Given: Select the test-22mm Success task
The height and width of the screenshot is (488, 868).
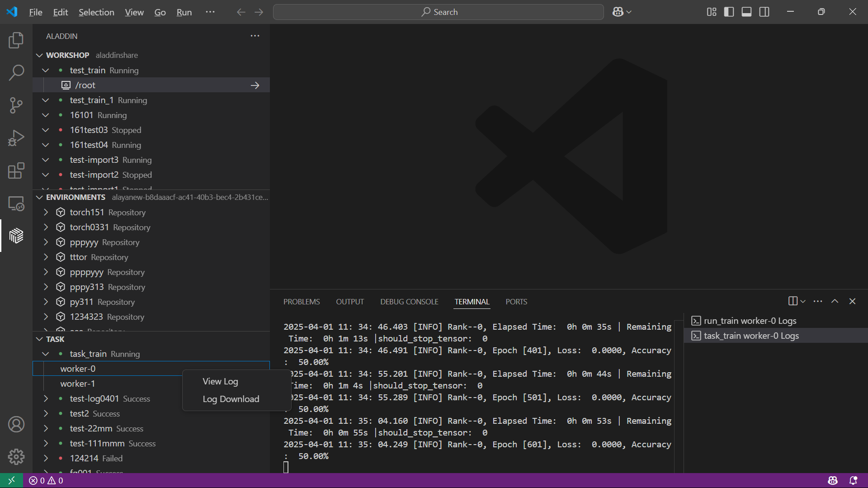Looking at the screenshot, I should (x=151, y=428).
